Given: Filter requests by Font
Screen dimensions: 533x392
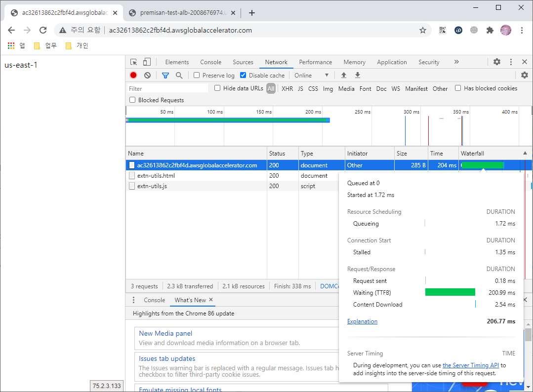Looking at the screenshot, I should pos(366,89).
